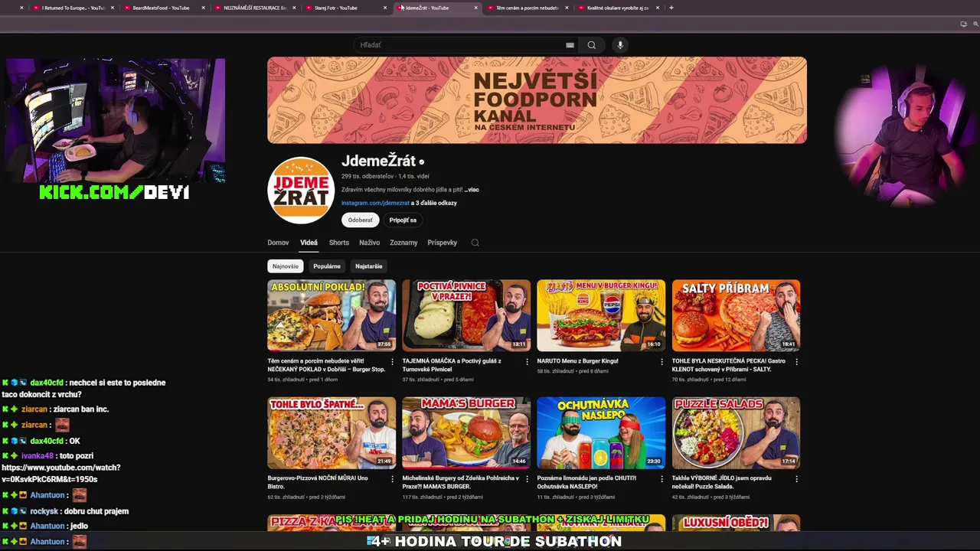Activate voice search microphone icon

click(620, 45)
